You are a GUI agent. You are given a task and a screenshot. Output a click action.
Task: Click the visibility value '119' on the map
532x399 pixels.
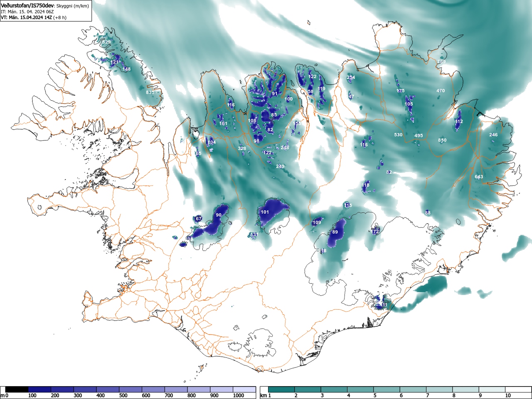(x=322, y=89)
